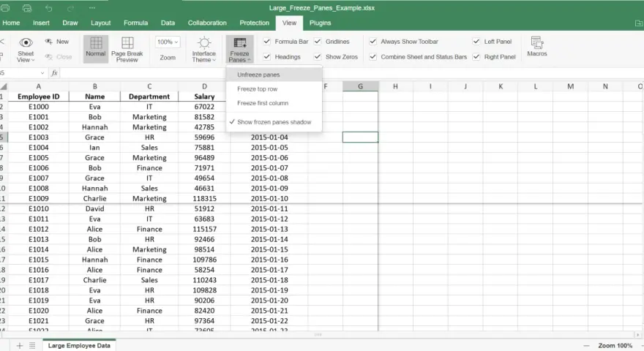Click Open file location icon top right
Screen dimensions: 644x351
[639, 23]
